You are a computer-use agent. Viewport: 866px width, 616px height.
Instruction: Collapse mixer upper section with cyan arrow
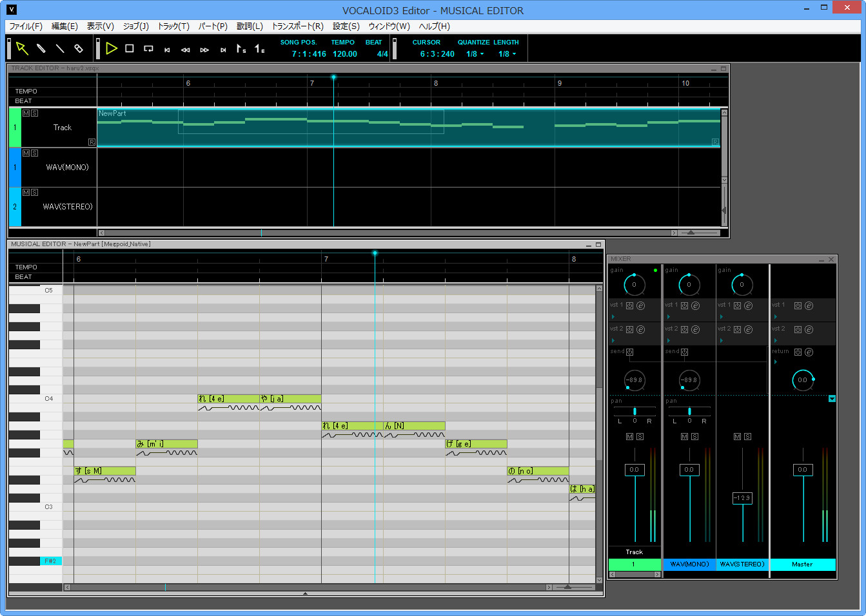point(832,399)
